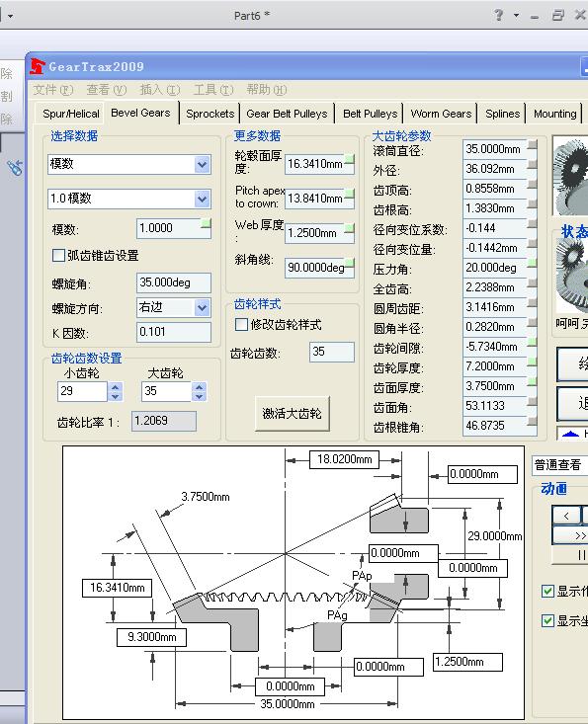Switch to the Belt Pulleys tab
Image resolution: width=588 pixels, height=724 pixels.
coord(370,114)
